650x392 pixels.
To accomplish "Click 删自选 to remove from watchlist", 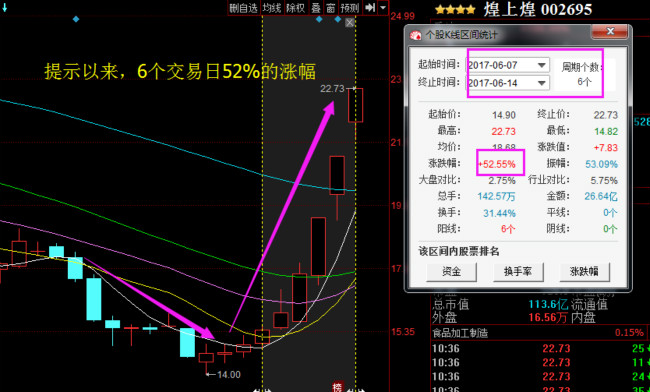I will click(x=244, y=7).
